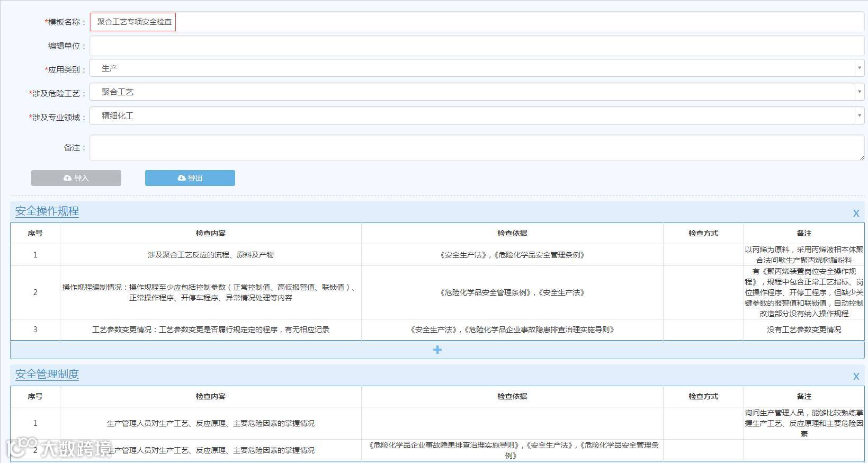The width and height of the screenshot is (868, 463).
Task: Open the 涉及危险工艺 dropdown showing 聚合工艺
Action: click(x=477, y=92)
